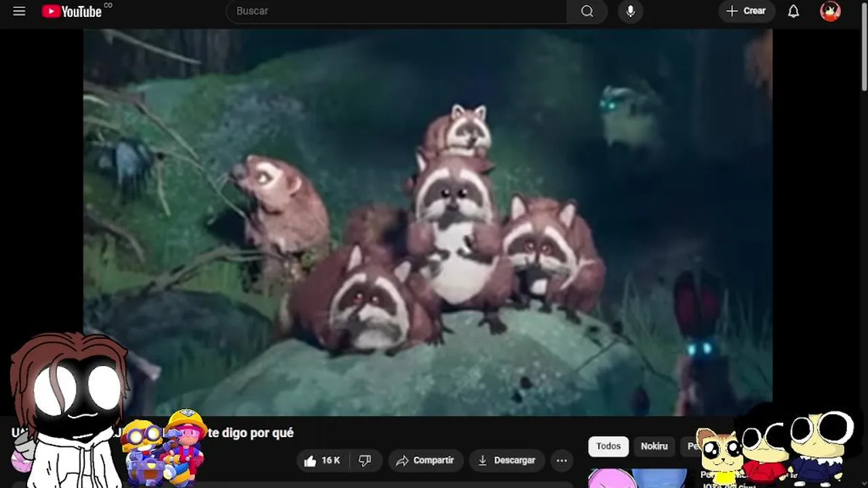868x488 pixels.
Task: Open the notifications bell
Action: pyautogui.click(x=793, y=11)
